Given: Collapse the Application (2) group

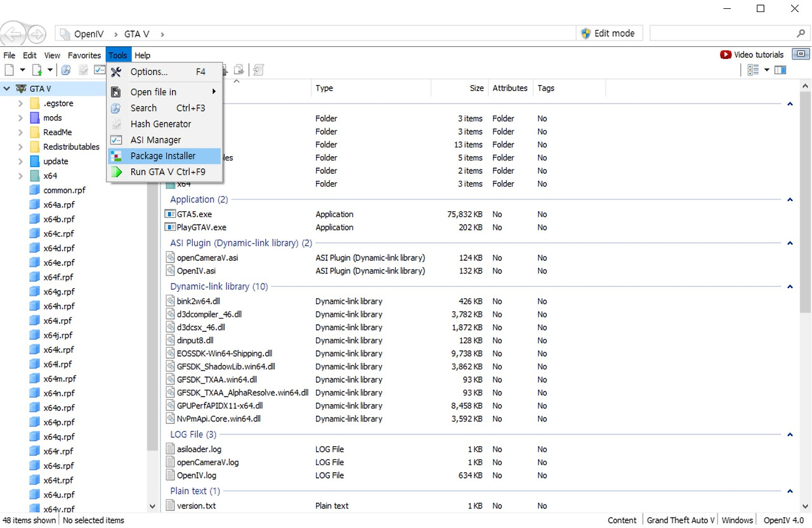Looking at the screenshot, I should click(790, 200).
